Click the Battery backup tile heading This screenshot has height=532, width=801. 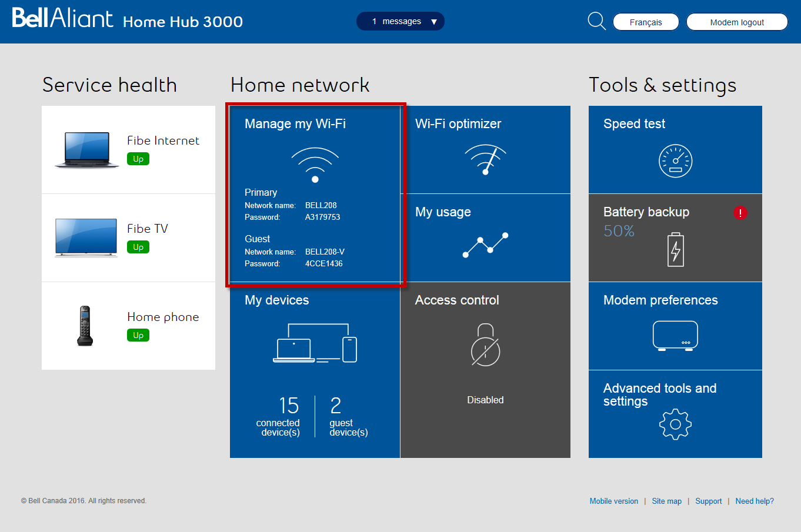(x=646, y=212)
